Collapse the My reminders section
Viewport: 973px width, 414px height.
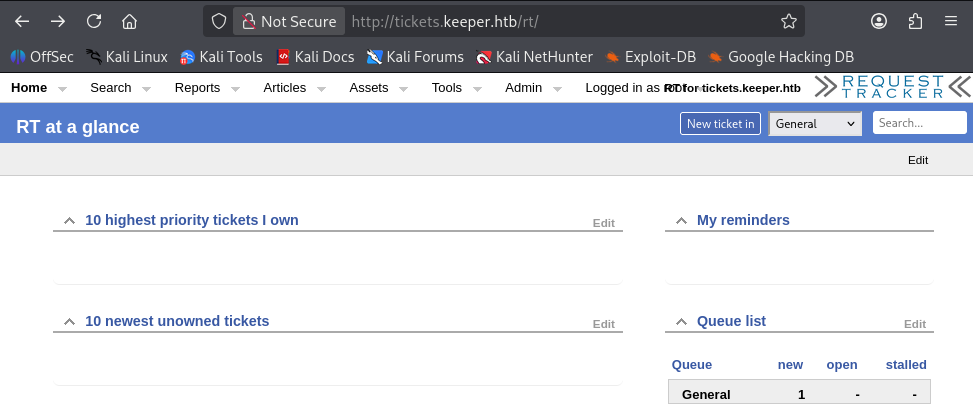click(x=681, y=221)
